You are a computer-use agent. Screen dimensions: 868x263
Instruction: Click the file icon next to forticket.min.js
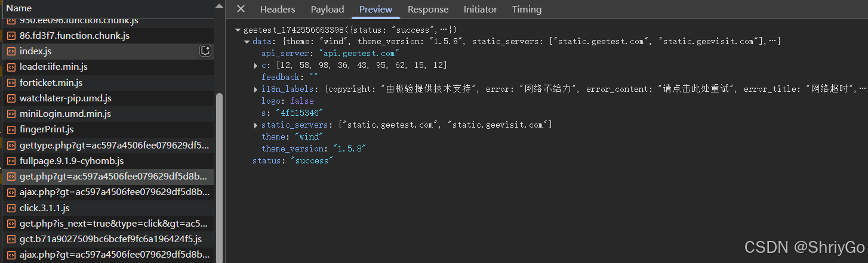[x=11, y=83]
